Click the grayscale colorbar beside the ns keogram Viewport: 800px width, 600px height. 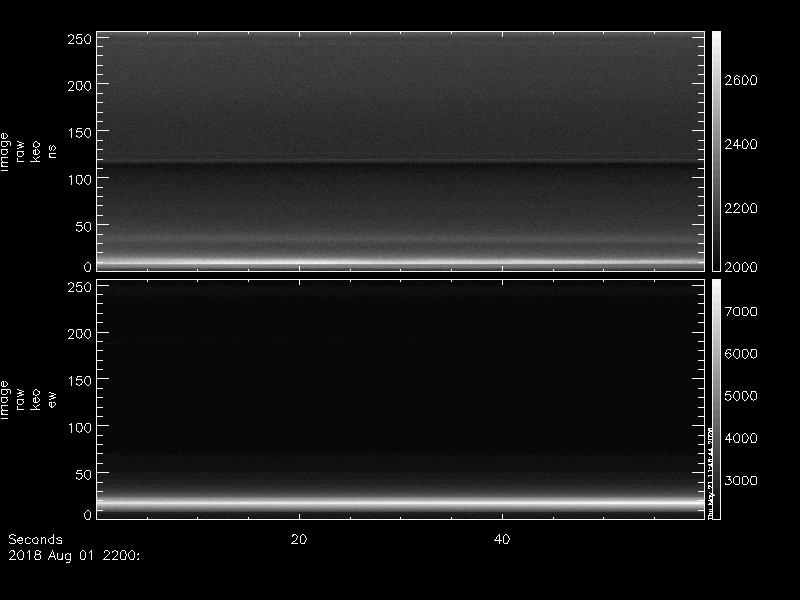(716, 151)
